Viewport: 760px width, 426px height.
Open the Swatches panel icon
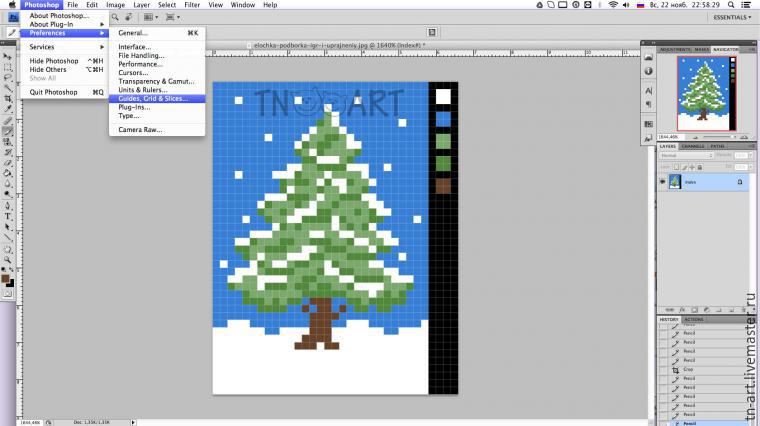pos(648,124)
